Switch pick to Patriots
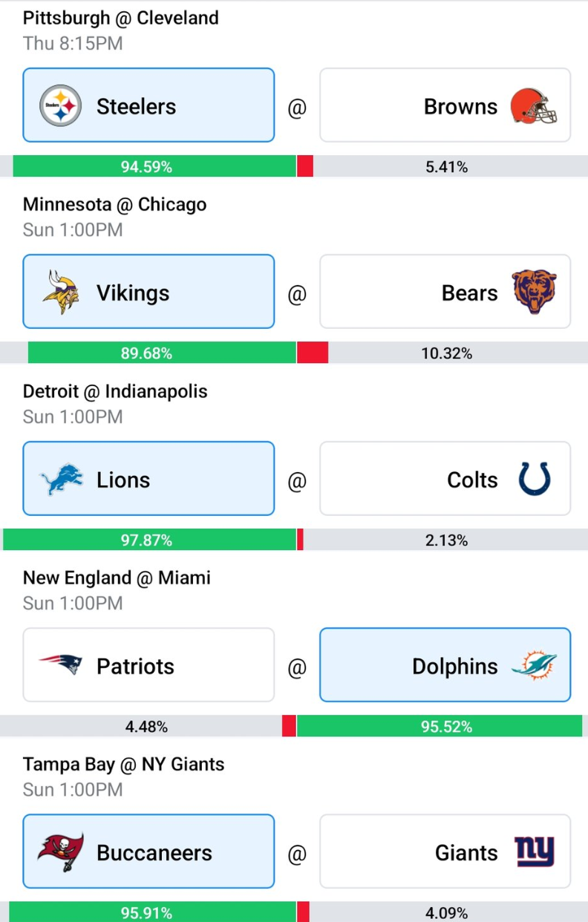This screenshot has height=922, width=588. 148,665
